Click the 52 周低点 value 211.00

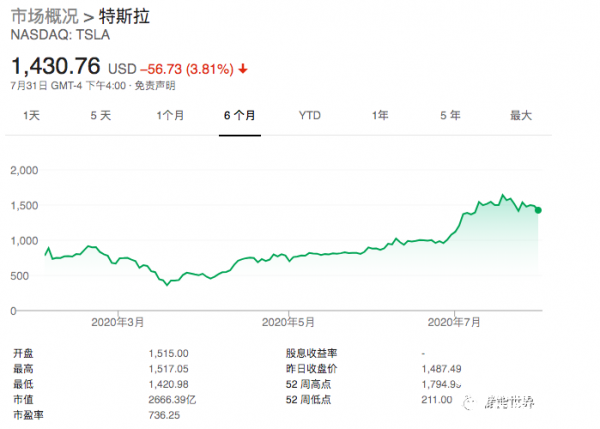point(437,400)
